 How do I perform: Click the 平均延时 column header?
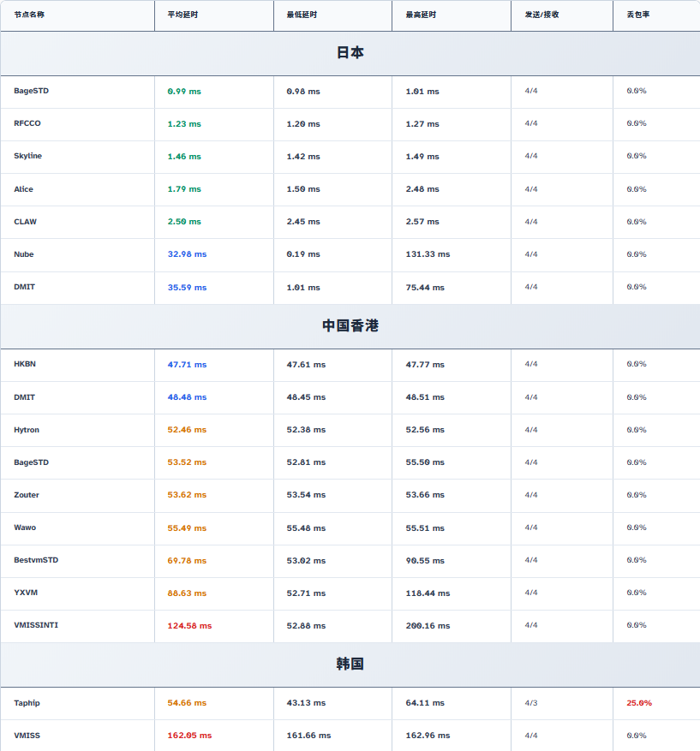tap(183, 15)
